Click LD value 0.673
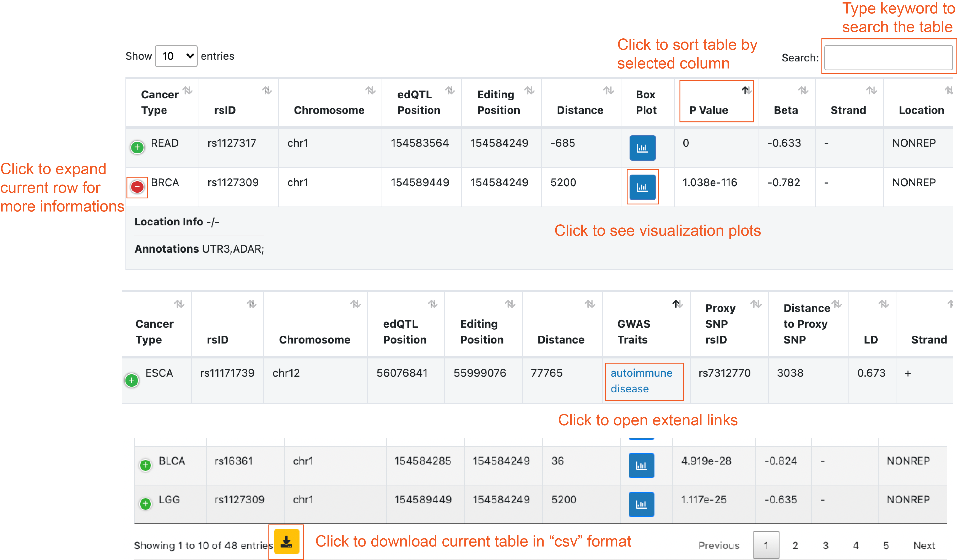The width and height of the screenshot is (960, 560). pyautogui.click(x=871, y=373)
